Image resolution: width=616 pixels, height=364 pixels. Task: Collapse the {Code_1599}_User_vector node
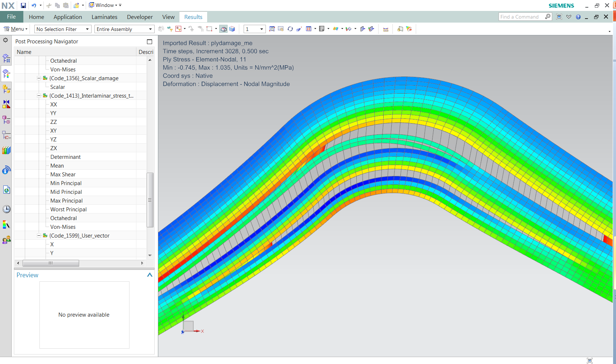39,236
